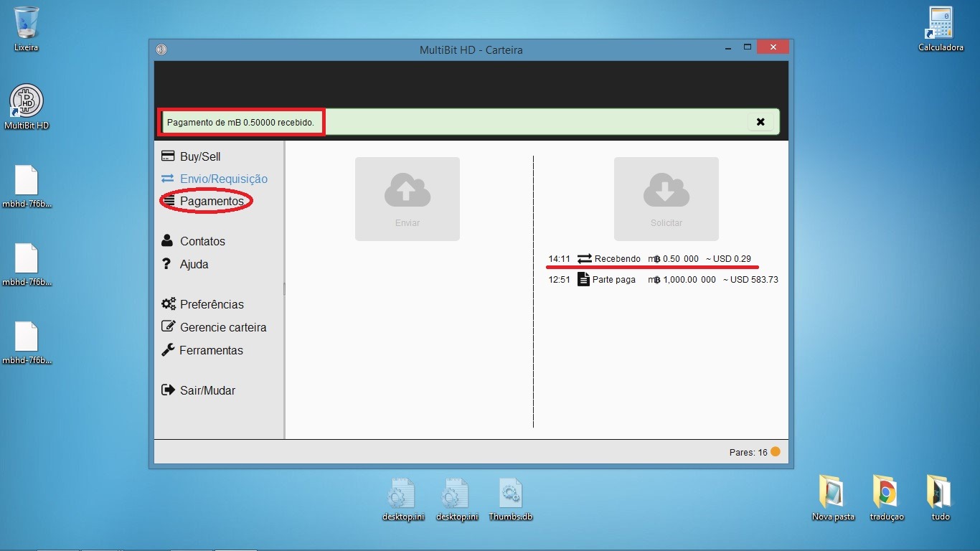Open Contatos from the sidebar

pyautogui.click(x=202, y=241)
